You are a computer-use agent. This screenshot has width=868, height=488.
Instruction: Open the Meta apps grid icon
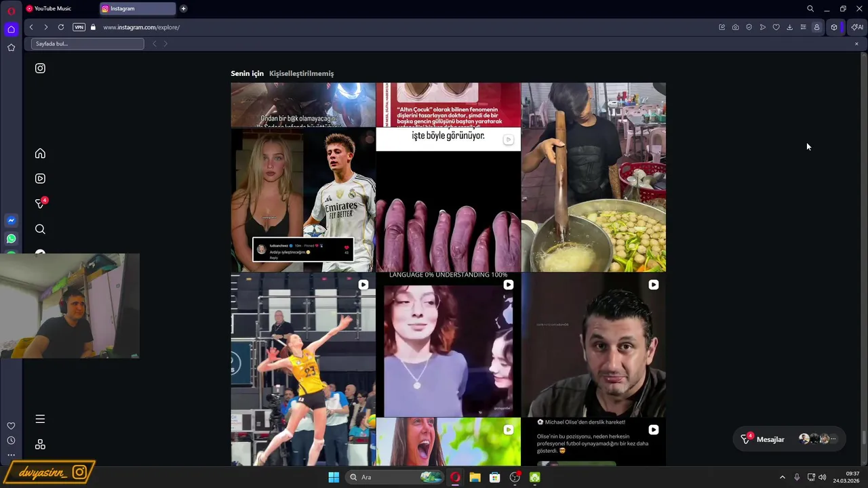pos(40,445)
